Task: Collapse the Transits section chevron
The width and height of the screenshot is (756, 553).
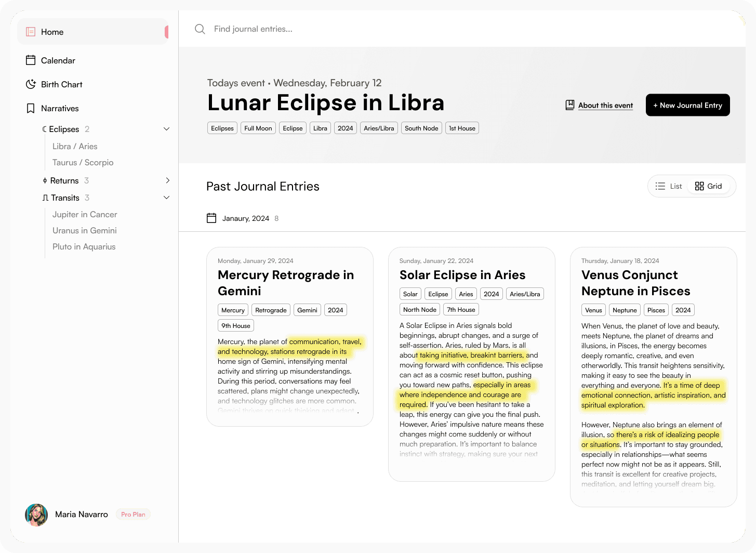Action: point(167,197)
